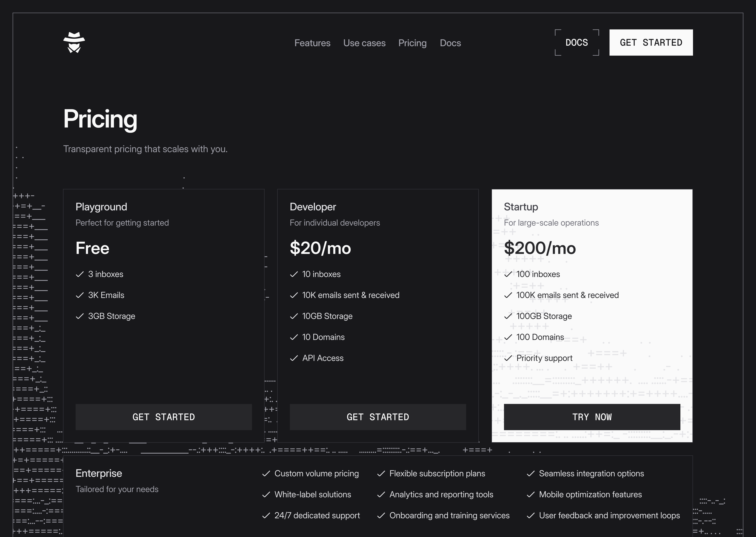This screenshot has height=537, width=756.
Task: Click GET STARTED in Playground plan
Action: click(x=163, y=417)
